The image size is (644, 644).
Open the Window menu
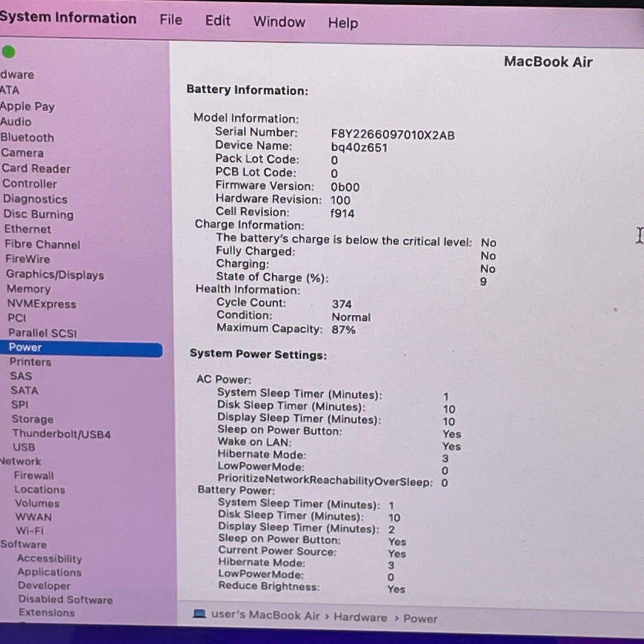[279, 21]
